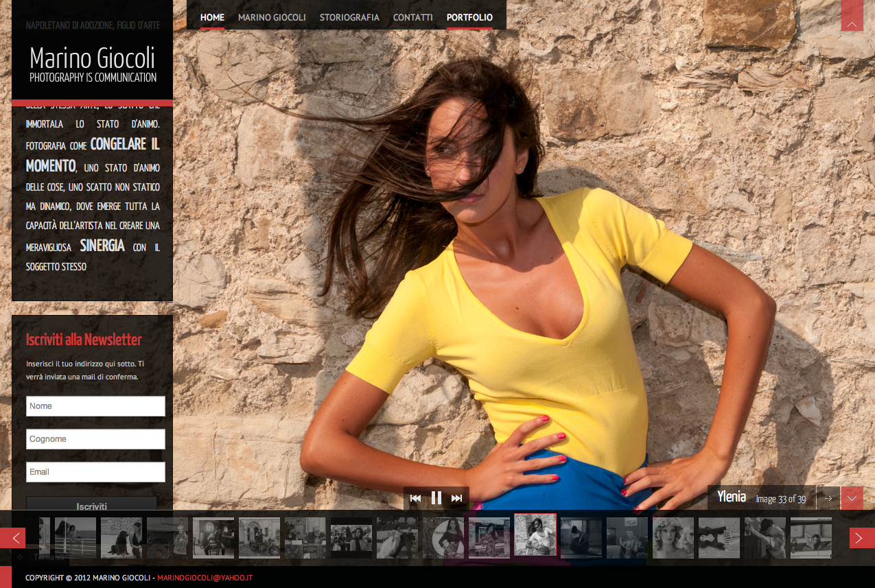Select thumbnail of bearded man at table
Image resolution: width=875 pixels, height=588 pixels.
(x=305, y=537)
